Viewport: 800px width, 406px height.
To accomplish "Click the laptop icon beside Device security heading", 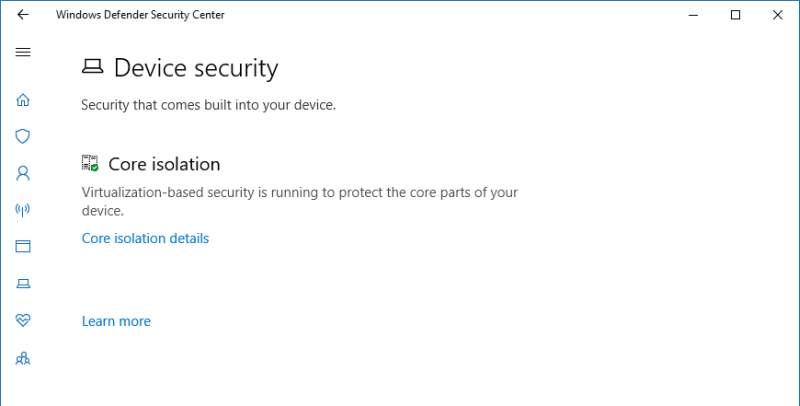I will pos(92,68).
